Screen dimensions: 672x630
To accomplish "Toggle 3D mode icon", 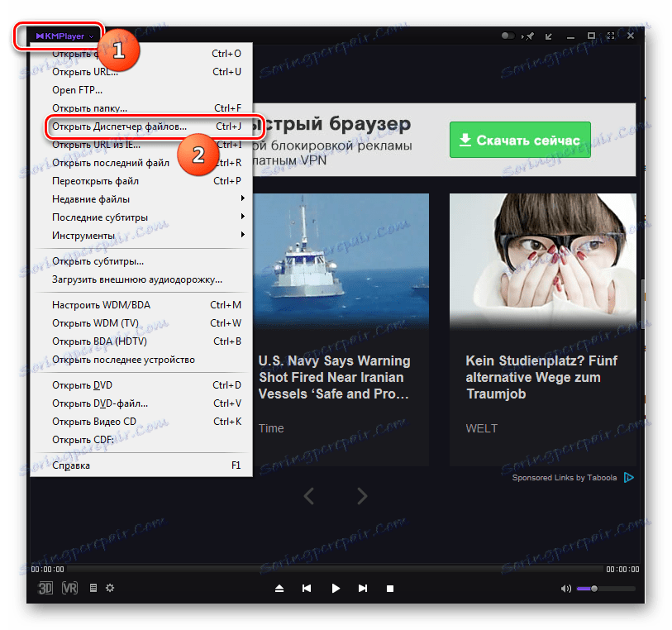I will pos(45,588).
